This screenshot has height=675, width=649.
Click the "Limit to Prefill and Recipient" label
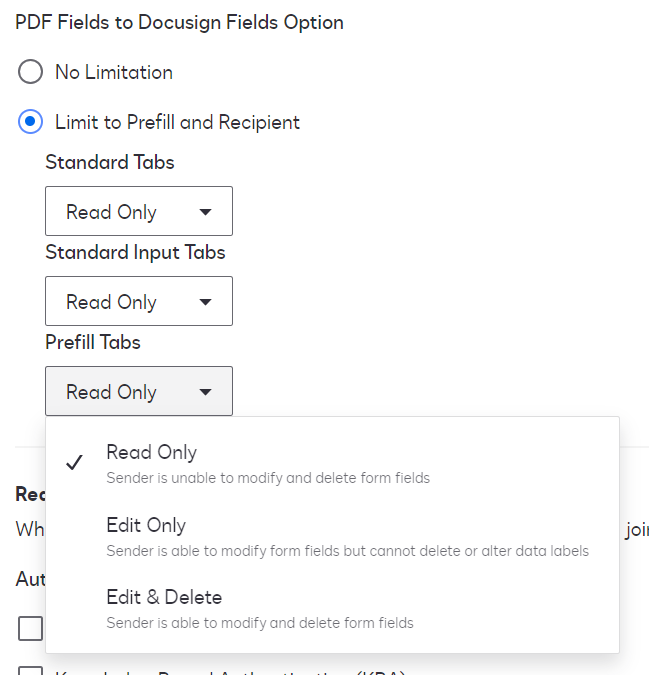177,122
